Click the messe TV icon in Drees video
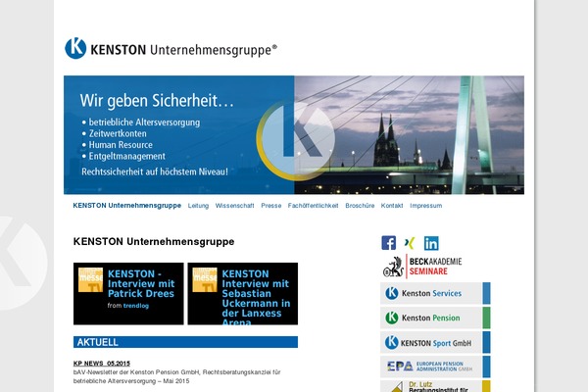The image size is (588, 392). 90,280
